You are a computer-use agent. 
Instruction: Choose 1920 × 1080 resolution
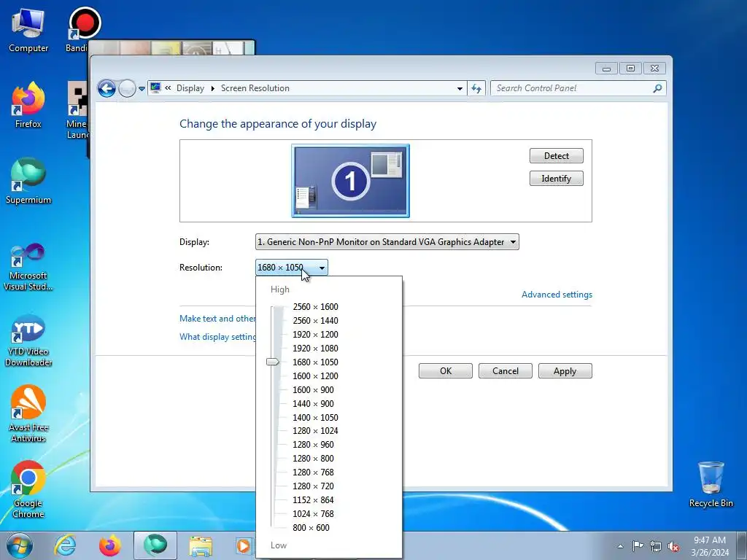(x=315, y=348)
